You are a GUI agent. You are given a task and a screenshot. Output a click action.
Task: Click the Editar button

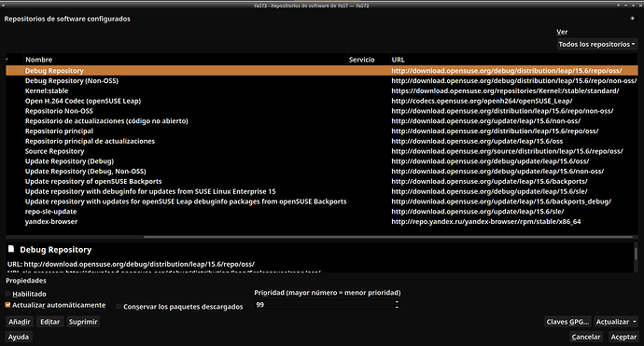pos(50,322)
